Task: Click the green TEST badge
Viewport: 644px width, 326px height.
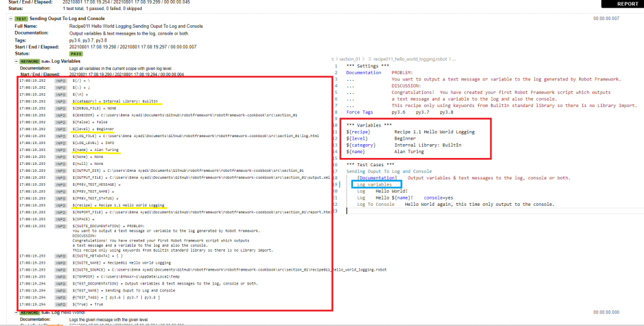Action: point(21,19)
